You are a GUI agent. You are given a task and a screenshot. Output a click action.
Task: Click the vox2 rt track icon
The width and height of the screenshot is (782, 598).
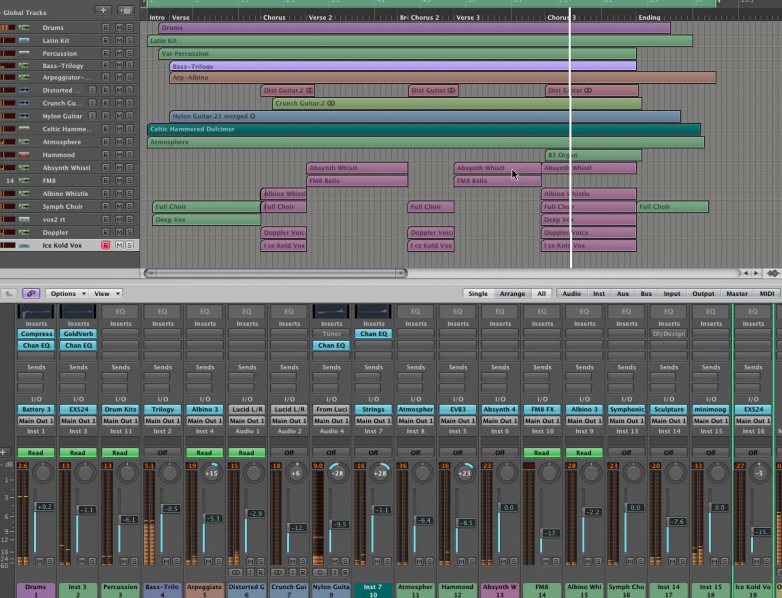click(23, 219)
